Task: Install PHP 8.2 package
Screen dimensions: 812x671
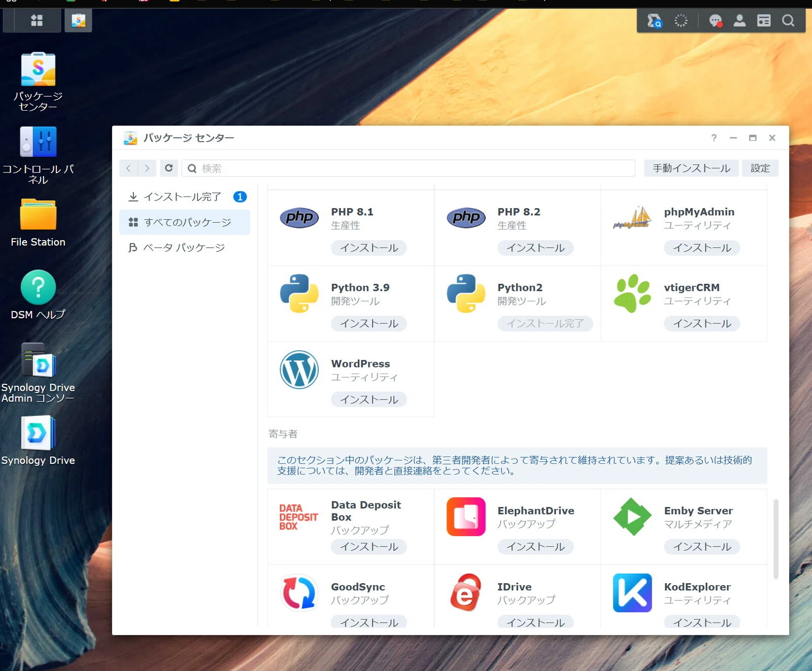Action: coord(535,248)
